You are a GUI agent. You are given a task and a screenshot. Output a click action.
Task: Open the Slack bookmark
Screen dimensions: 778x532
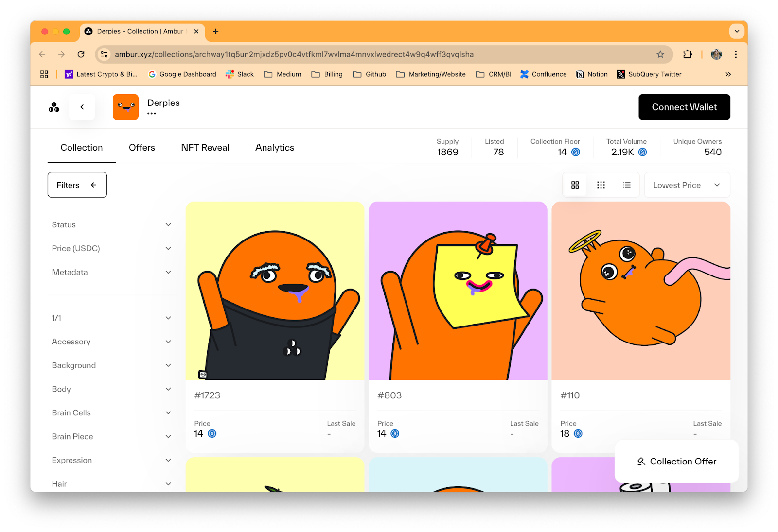[240, 74]
